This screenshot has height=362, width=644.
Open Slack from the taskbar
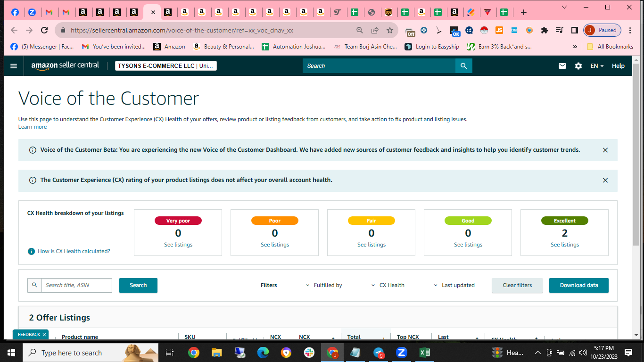[309, 353]
